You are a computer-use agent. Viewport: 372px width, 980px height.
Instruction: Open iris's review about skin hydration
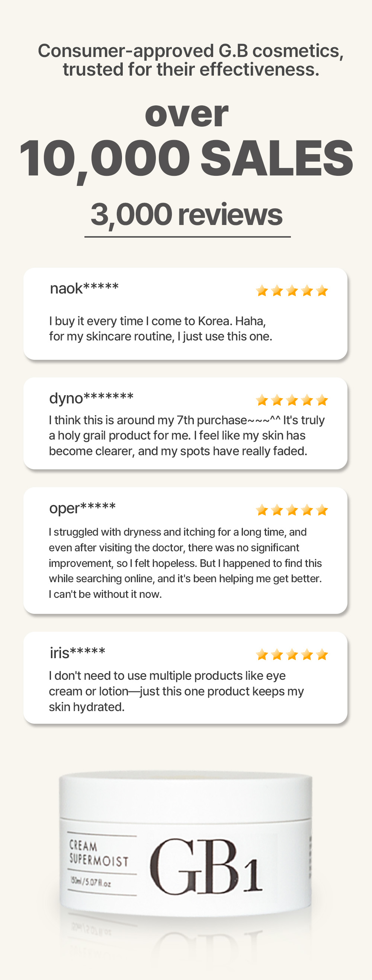click(176, 691)
